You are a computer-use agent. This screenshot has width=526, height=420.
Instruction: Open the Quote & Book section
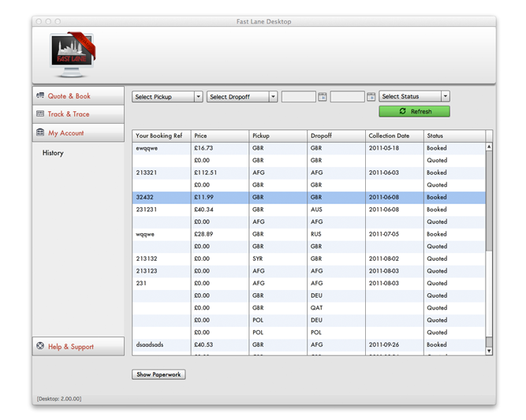pyautogui.click(x=79, y=96)
